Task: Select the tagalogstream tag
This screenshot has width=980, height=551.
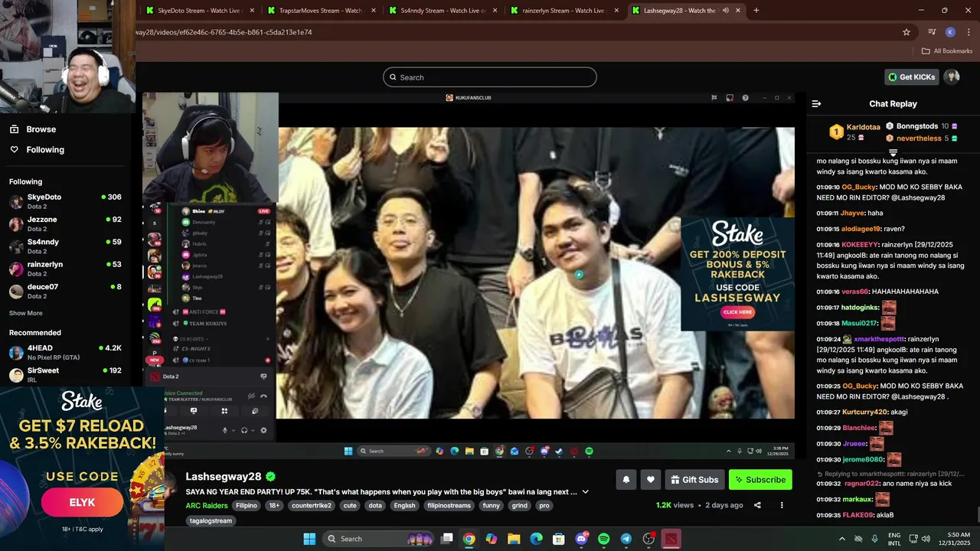Action: 211,521
